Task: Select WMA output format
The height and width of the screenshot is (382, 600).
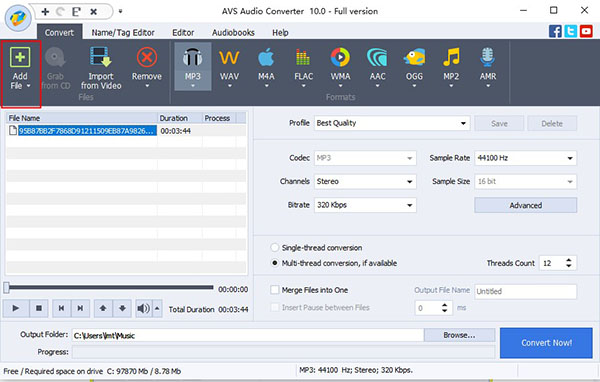Action: [x=340, y=66]
